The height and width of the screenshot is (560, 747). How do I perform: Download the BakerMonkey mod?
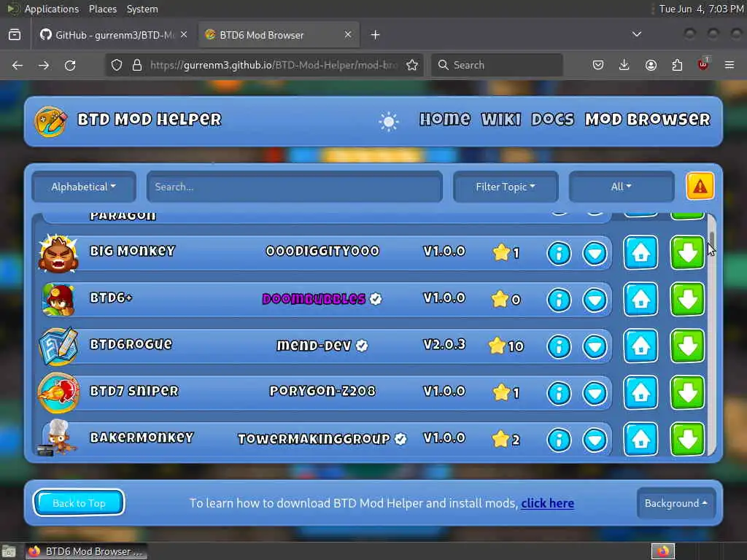pyautogui.click(x=687, y=439)
